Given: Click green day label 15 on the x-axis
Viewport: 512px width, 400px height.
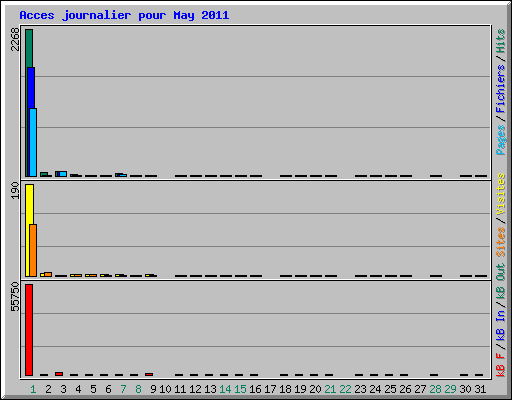Looking at the screenshot, I should point(240,389).
